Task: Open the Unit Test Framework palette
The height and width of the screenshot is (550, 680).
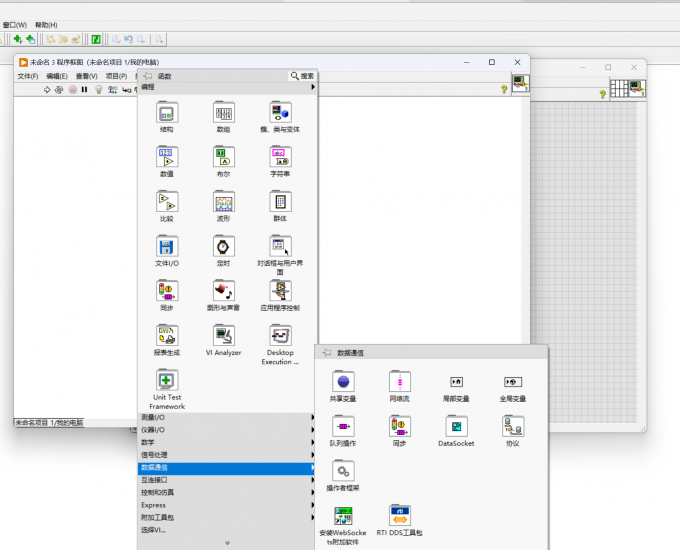Action: (167, 380)
